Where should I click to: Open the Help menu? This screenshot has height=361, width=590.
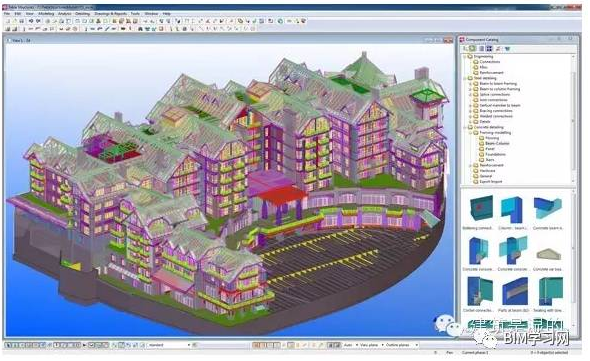pyautogui.click(x=166, y=14)
